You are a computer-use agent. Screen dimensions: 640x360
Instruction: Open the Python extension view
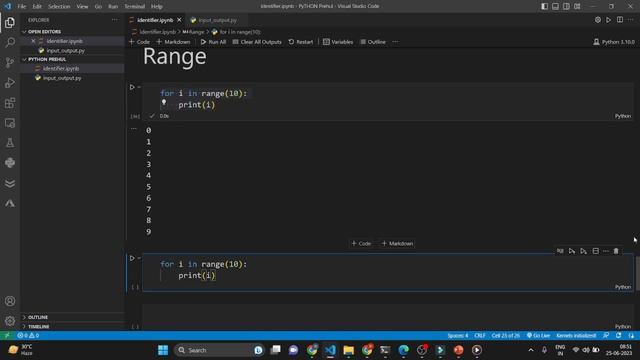click(10, 163)
